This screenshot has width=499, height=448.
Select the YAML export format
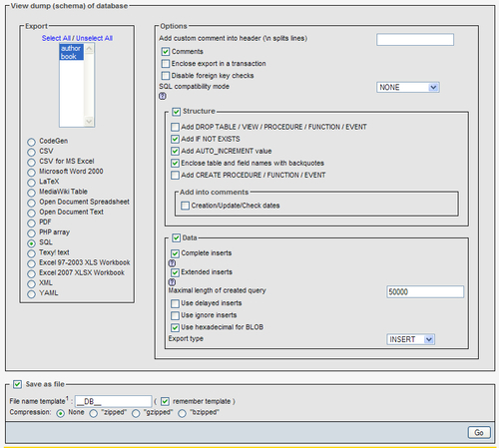coord(31,294)
